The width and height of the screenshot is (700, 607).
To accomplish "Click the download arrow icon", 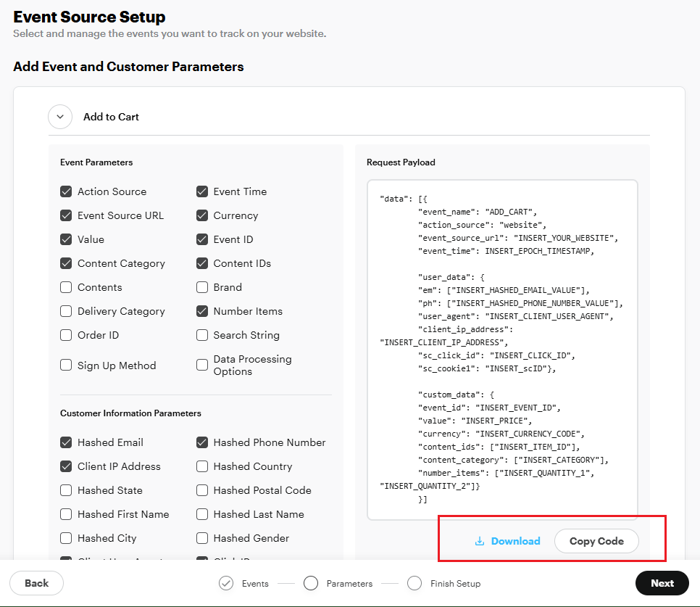I will (x=480, y=541).
